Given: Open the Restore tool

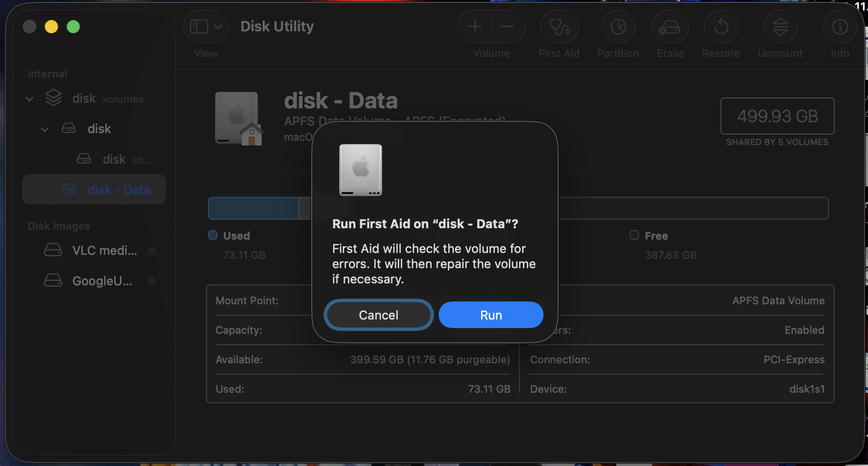Looking at the screenshot, I should [720, 27].
